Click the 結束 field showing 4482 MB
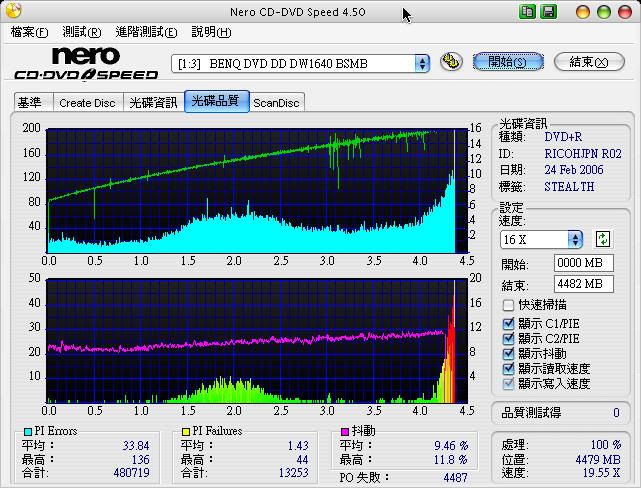Image resolution: width=641 pixels, height=488 pixels. pos(584,284)
